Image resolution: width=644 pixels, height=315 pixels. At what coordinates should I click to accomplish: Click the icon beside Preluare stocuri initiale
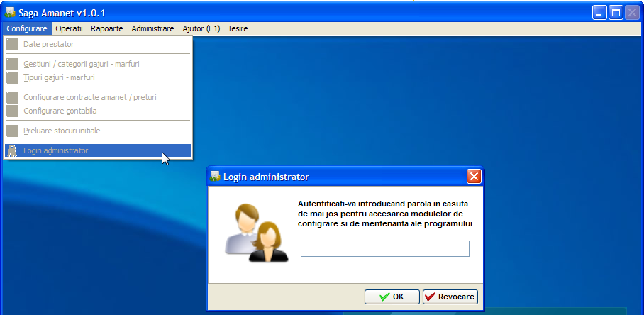(x=12, y=131)
